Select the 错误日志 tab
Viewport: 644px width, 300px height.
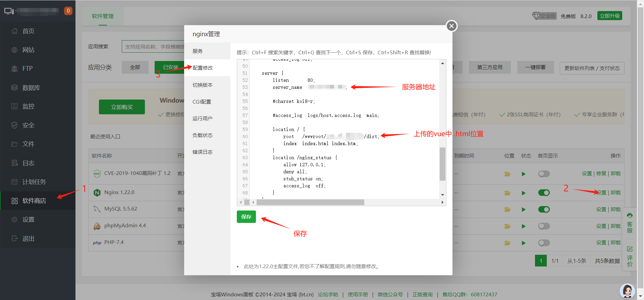pyautogui.click(x=207, y=152)
